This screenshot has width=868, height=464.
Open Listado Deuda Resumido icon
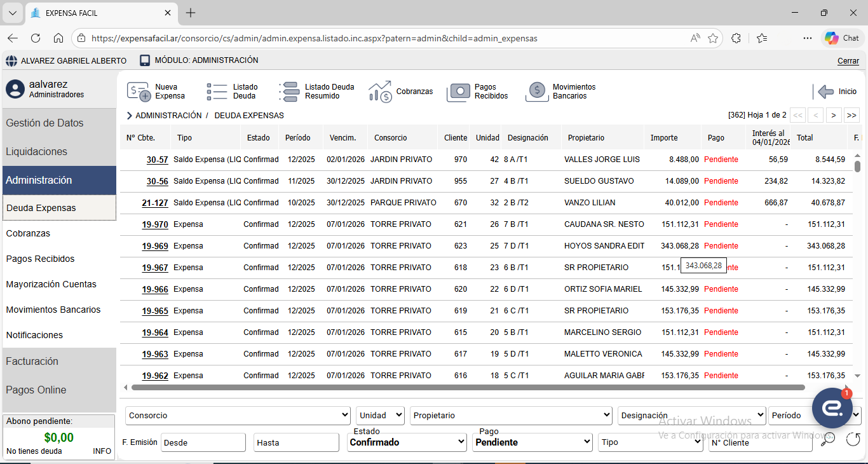[x=289, y=92]
